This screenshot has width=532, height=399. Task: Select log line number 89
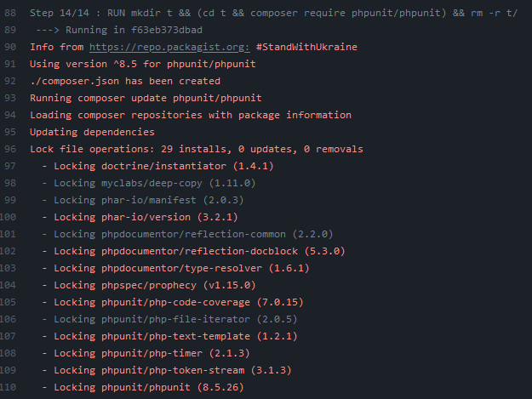(x=10, y=30)
